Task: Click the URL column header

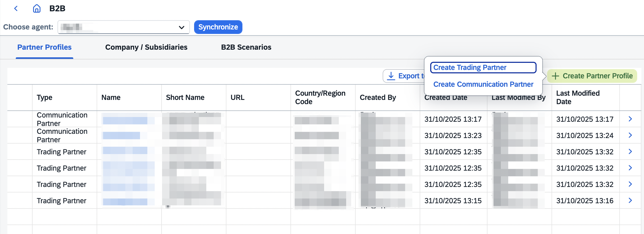Action: (237, 98)
